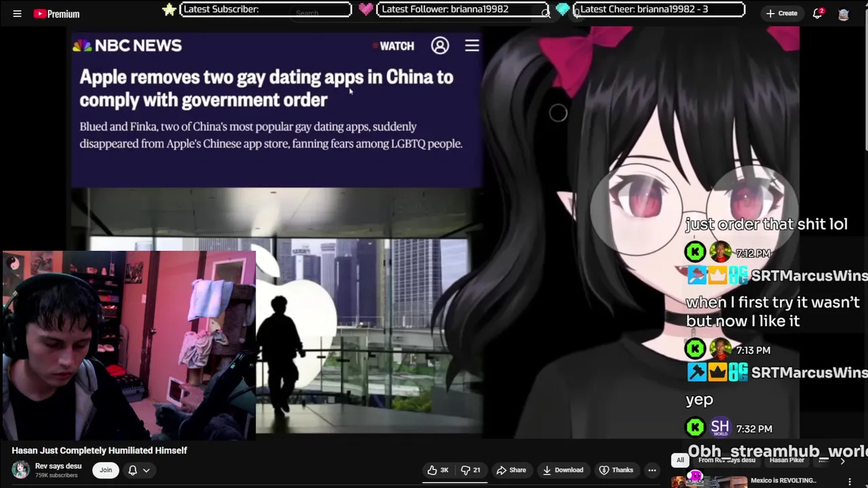Click the NBC headline about Apple removing apps
Viewport: 868px width, 488px height.
266,88
